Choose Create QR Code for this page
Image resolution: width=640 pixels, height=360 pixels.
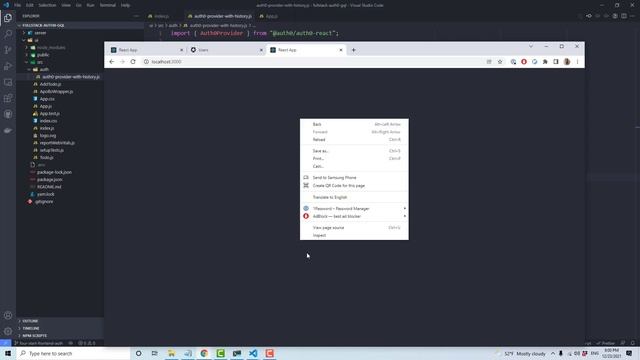[x=354, y=186]
